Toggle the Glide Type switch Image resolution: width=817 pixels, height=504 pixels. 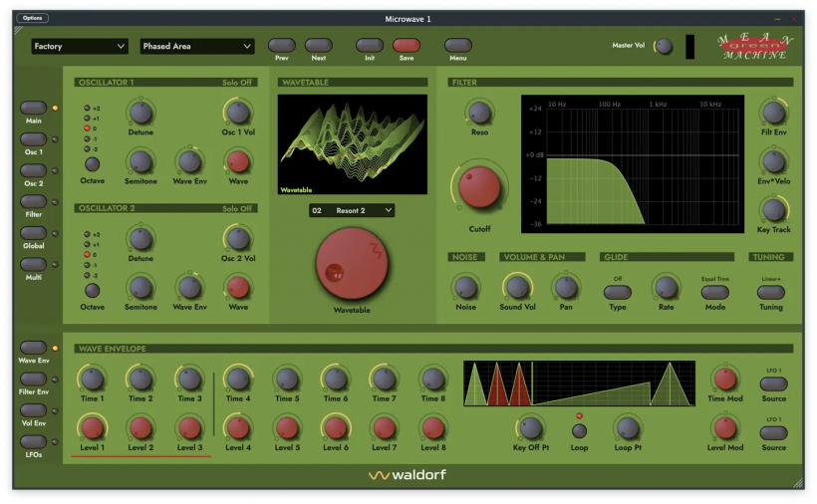pyautogui.click(x=618, y=293)
